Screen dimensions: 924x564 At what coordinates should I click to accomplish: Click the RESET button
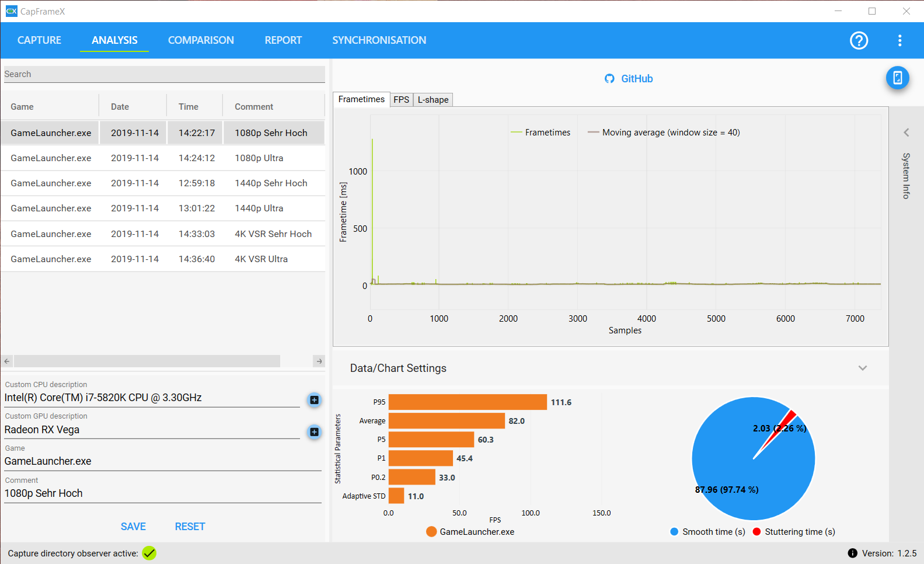pyautogui.click(x=190, y=527)
